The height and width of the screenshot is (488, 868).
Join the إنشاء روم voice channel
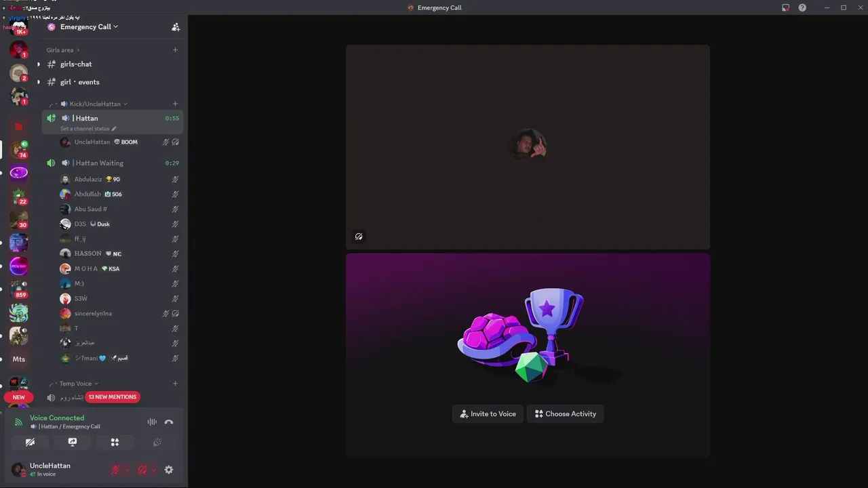[x=72, y=397]
